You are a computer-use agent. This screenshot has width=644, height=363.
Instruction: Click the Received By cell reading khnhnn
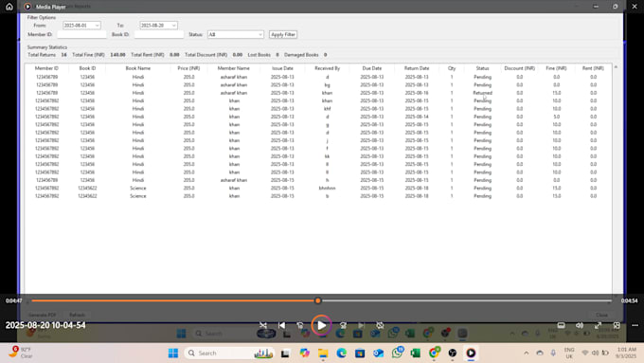point(327,189)
